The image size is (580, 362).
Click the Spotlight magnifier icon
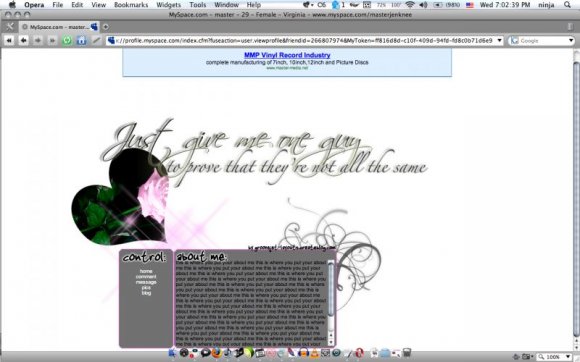[x=567, y=5]
